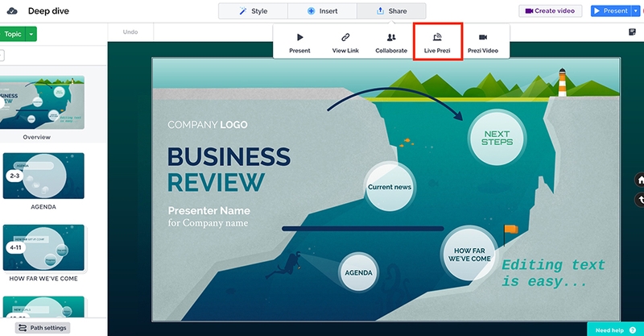Expand the Present dropdown arrow
644x336 pixels.
pyautogui.click(x=636, y=11)
